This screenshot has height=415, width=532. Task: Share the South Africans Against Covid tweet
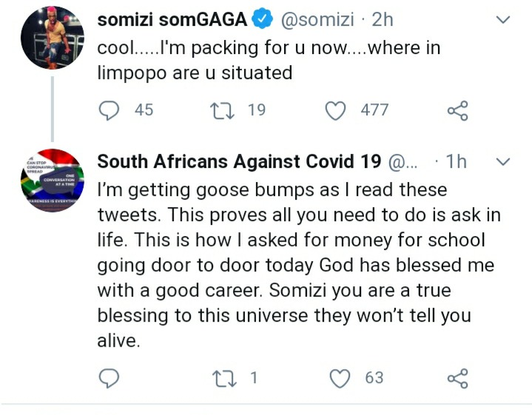pyautogui.click(x=458, y=379)
